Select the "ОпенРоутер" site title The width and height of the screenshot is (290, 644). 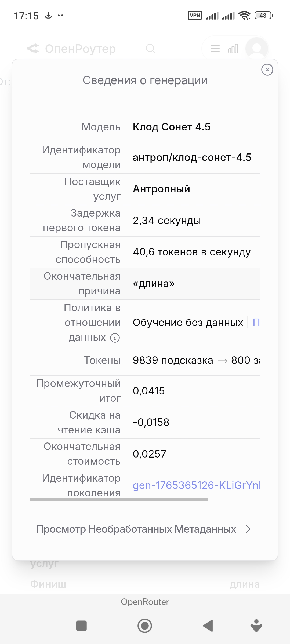(80, 49)
